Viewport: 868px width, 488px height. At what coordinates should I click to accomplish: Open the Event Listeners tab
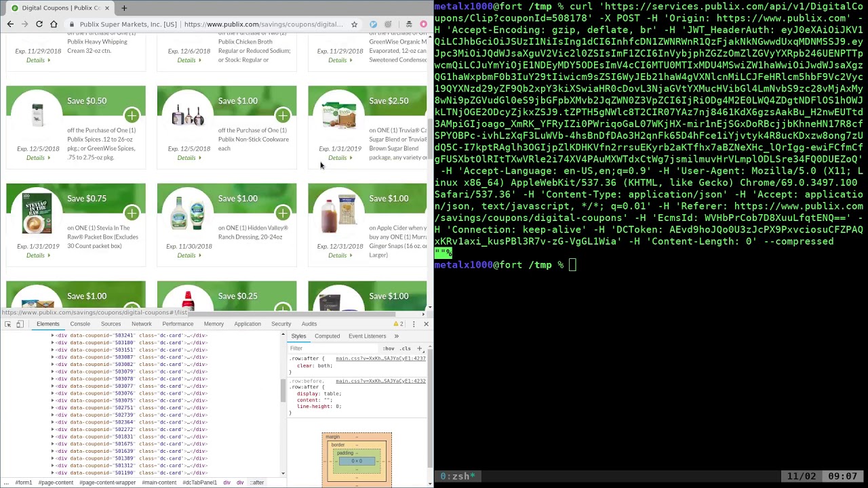coord(367,336)
